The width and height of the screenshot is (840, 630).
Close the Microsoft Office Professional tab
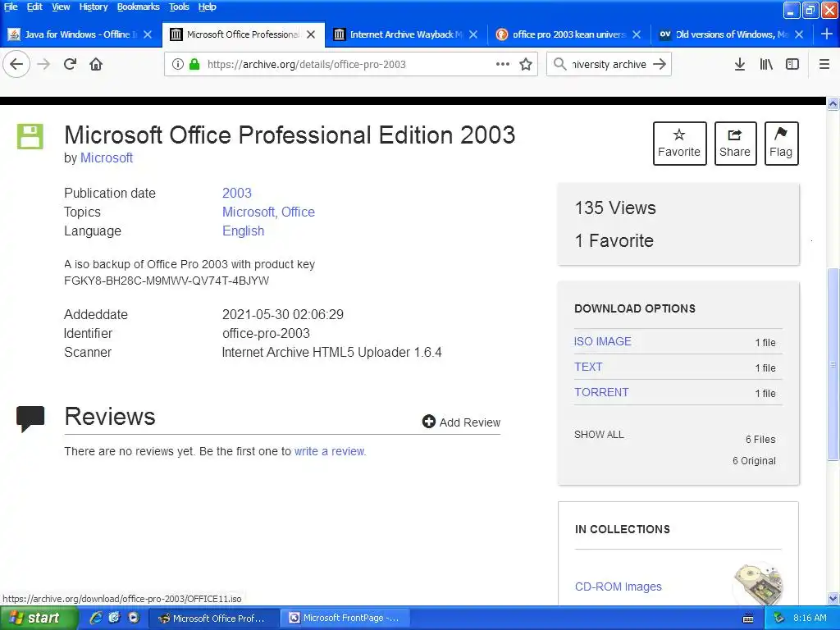pos(311,34)
